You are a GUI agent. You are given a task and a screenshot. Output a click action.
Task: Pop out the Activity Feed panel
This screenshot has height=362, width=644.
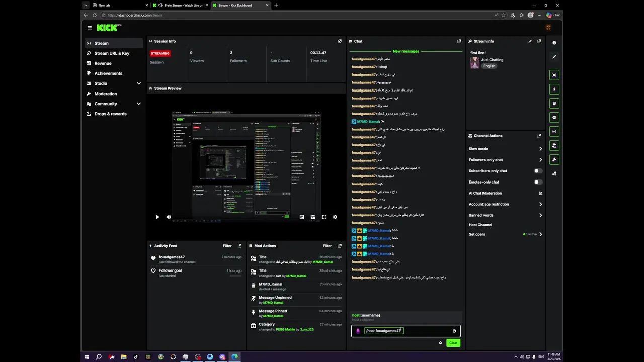tap(239, 246)
